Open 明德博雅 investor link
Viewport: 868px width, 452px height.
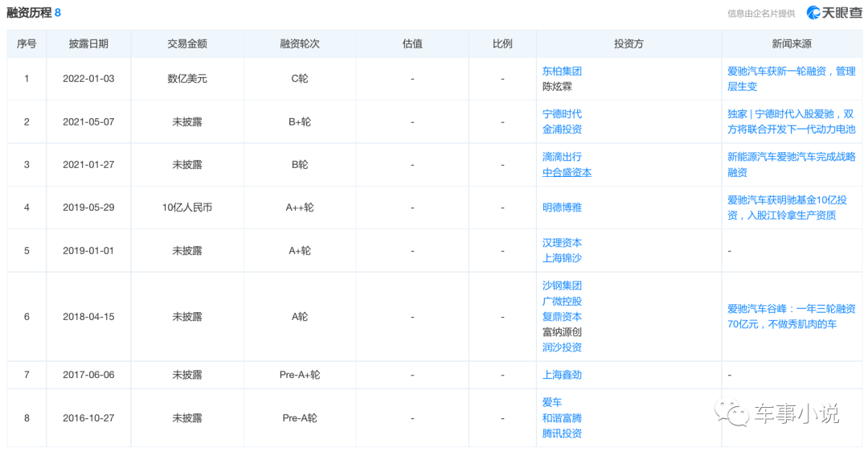click(562, 208)
